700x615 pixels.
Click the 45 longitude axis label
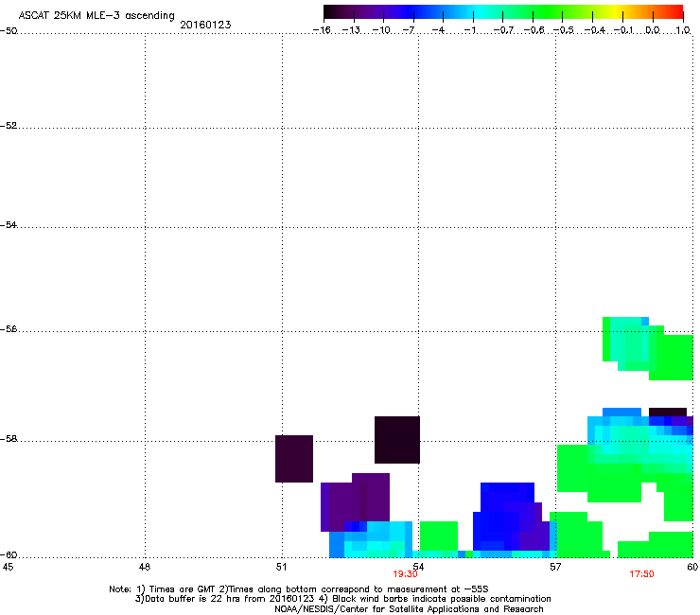pyautogui.click(x=8, y=567)
